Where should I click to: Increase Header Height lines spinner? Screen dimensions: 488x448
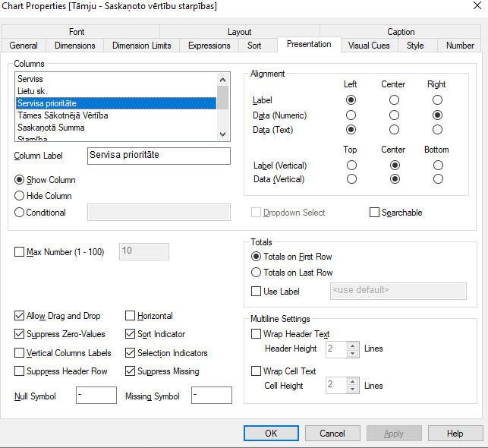352,345
